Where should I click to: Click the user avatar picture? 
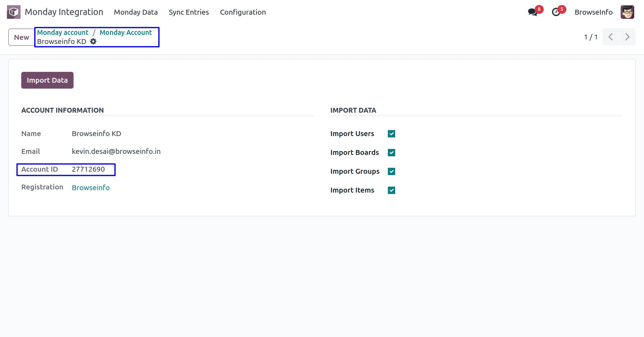(x=627, y=12)
